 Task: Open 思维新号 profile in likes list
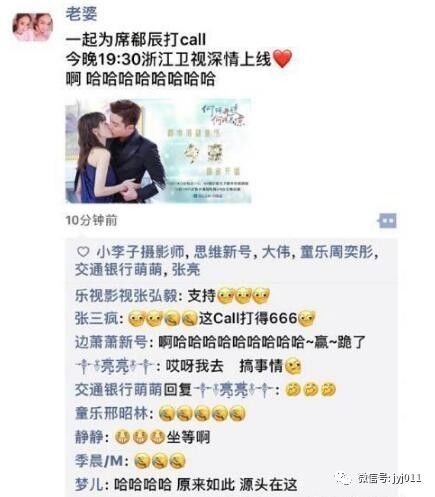coord(222,252)
